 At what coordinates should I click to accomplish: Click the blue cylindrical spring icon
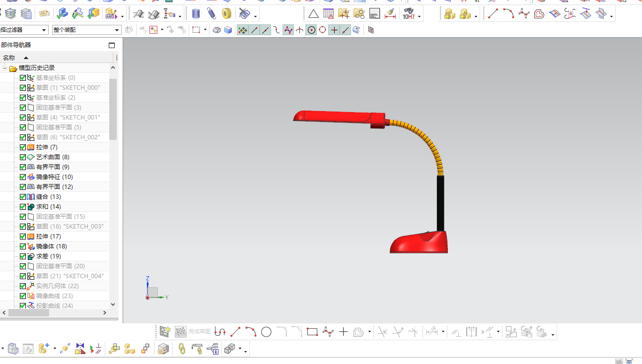coord(196,14)
